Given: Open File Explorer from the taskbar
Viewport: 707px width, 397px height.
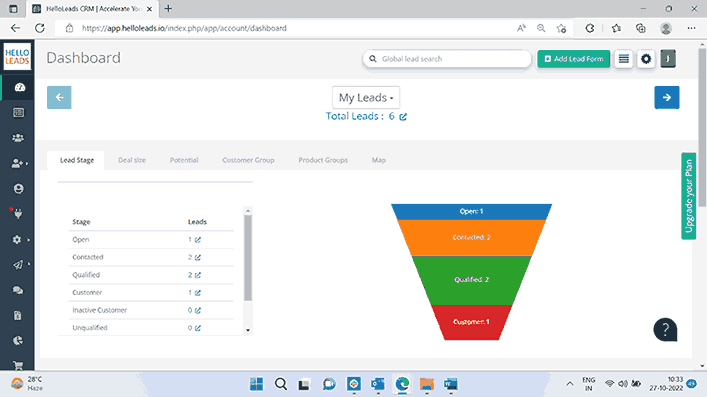Looking at the screenshot, I should pyautogui.click(x=426, y=384).
